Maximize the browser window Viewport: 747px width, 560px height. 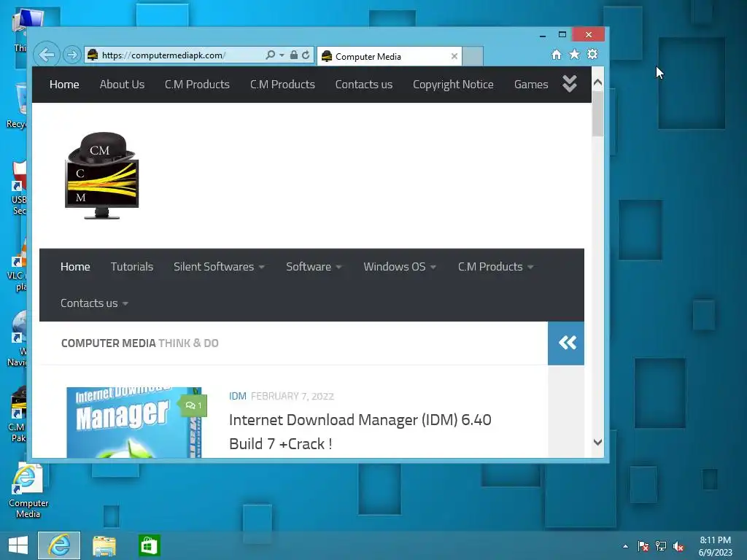[562, 35]
